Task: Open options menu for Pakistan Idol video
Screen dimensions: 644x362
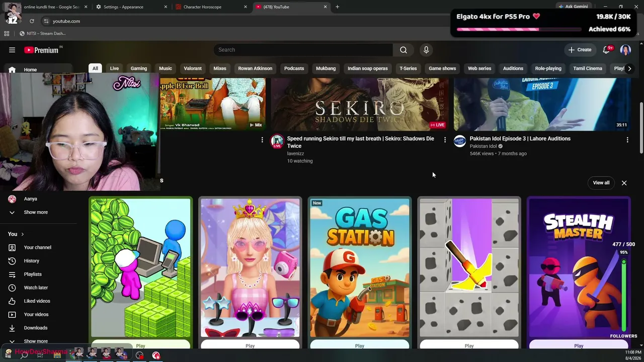Action: [x=627, y=140]
